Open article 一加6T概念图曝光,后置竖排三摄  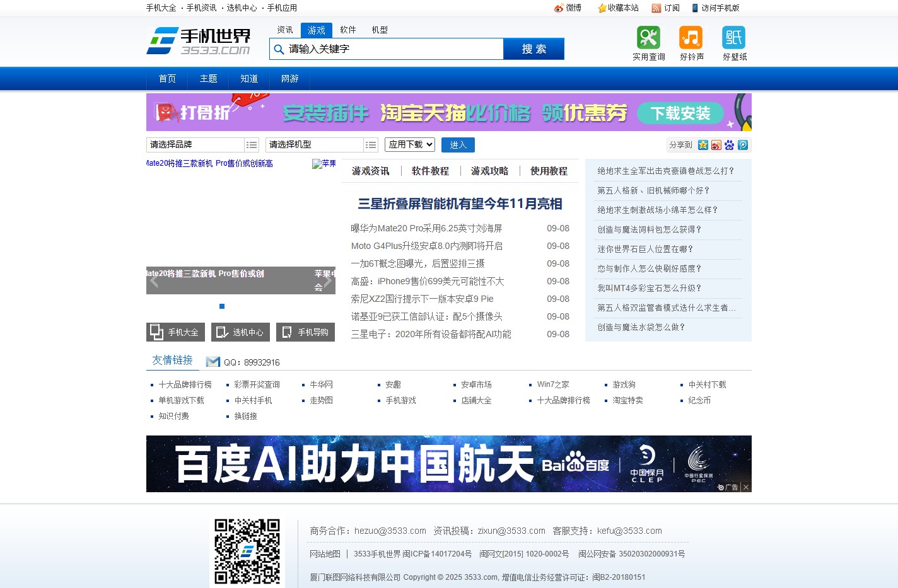point(417,263)
